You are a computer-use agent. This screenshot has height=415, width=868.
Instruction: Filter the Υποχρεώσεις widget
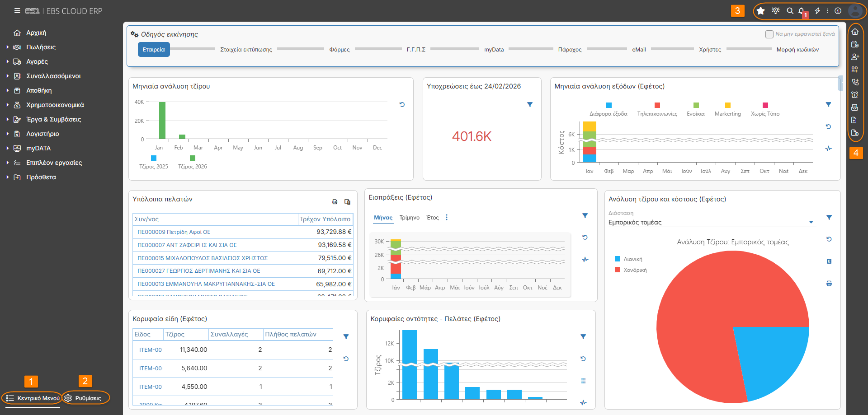530,104
